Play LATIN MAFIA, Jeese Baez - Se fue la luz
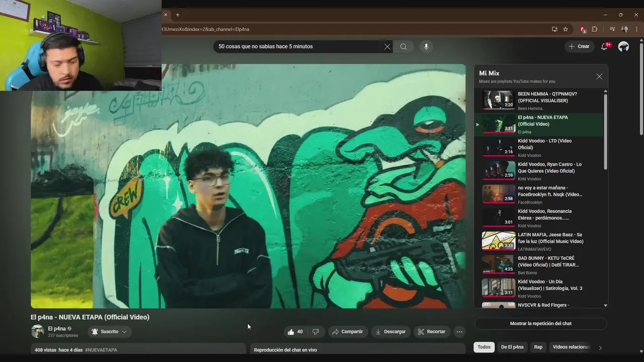The height and width of the screenshot is (362, 644). pos(538,241)
